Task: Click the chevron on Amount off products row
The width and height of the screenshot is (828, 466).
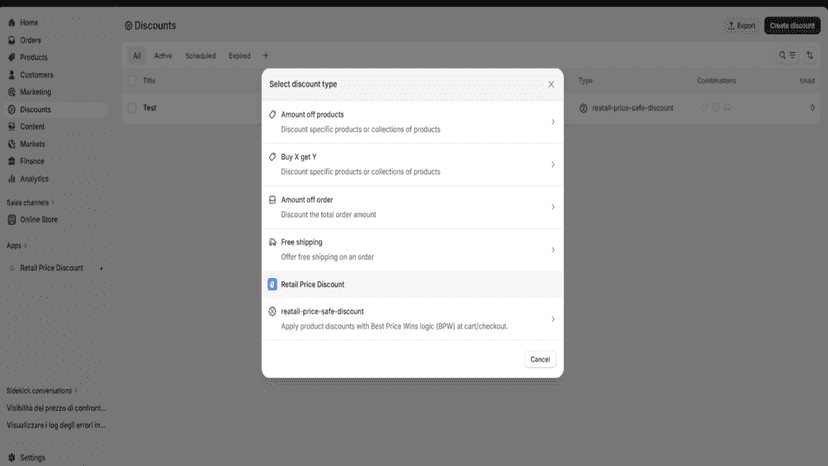Action: 553,122
